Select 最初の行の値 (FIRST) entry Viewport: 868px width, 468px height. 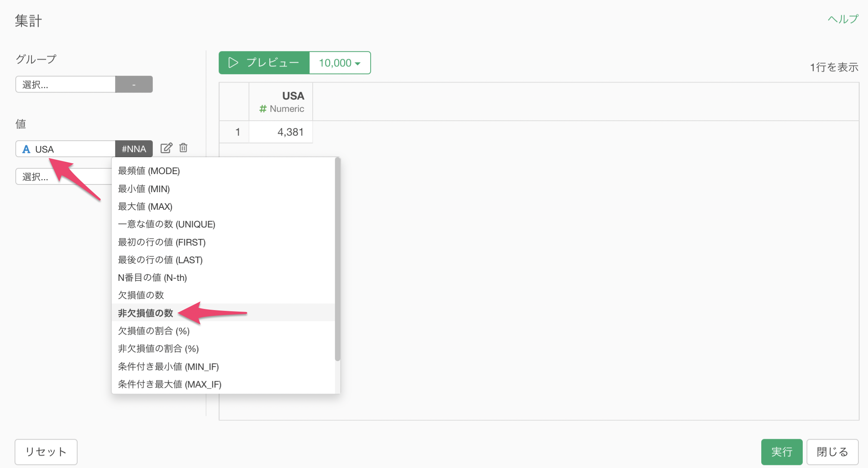tap(161, 242)
